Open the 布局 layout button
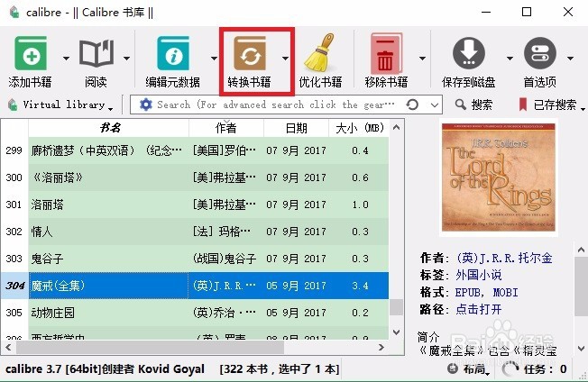The width and height of the screenshot is (588, 382). (x=469, y=369)
